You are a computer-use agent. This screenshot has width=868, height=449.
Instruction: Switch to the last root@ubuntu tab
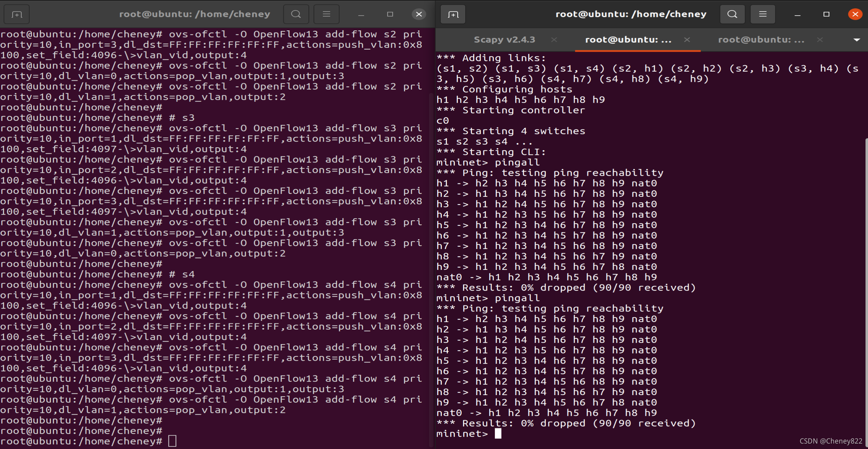coord(761,40)
